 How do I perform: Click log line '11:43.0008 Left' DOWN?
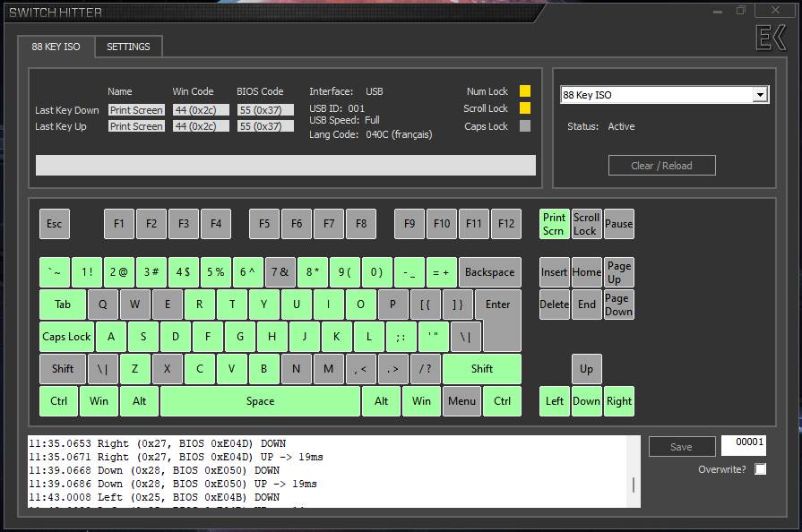154,497
